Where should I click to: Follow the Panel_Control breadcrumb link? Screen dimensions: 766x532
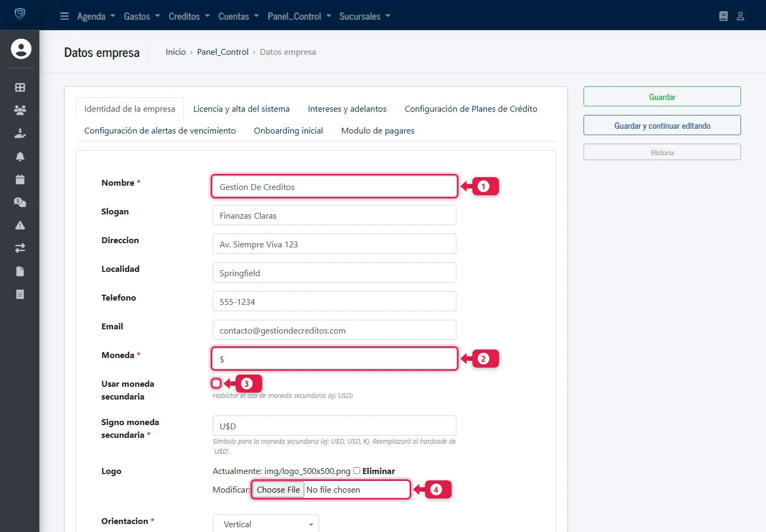coord(223,52)
